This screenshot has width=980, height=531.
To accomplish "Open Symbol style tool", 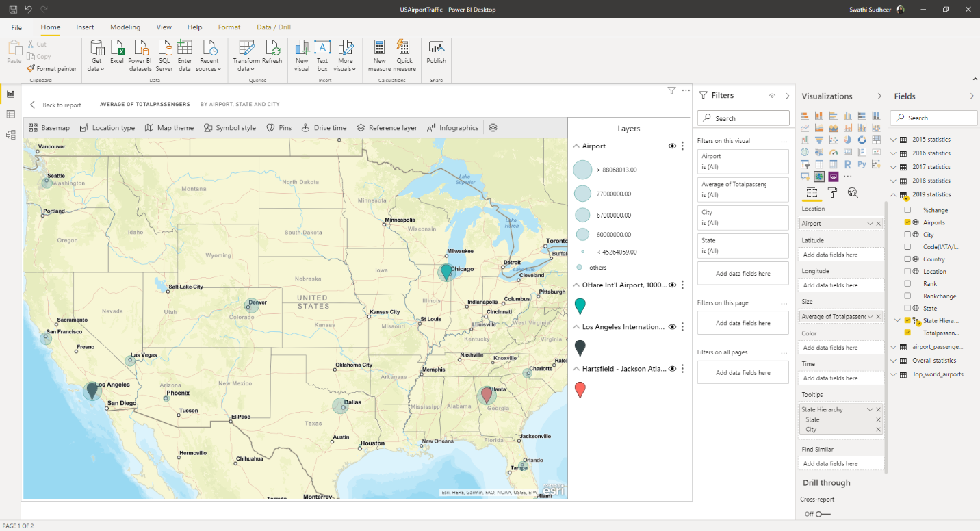I will tap(229, 128).
